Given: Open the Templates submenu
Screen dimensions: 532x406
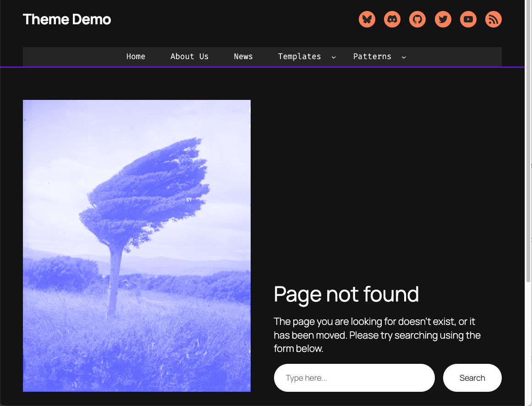Looking at the screenshot, I should [299, 56].
